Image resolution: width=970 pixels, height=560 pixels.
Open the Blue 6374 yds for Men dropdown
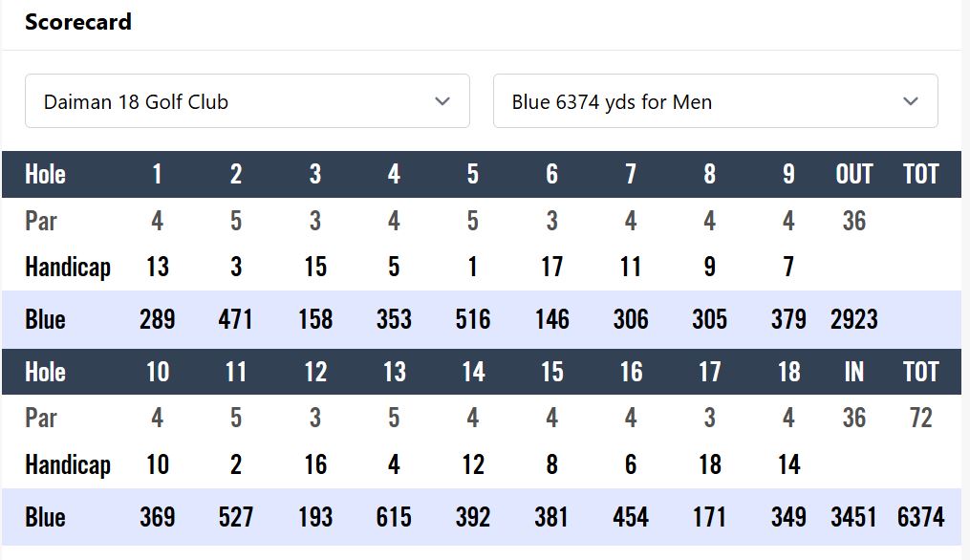click(715, 101)
